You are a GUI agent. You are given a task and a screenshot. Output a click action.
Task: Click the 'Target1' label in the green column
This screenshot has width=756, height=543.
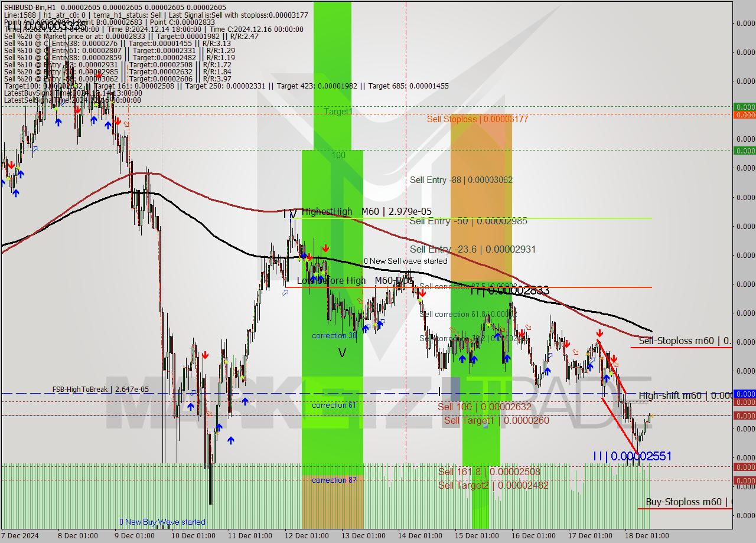click(x=338, y=111)
